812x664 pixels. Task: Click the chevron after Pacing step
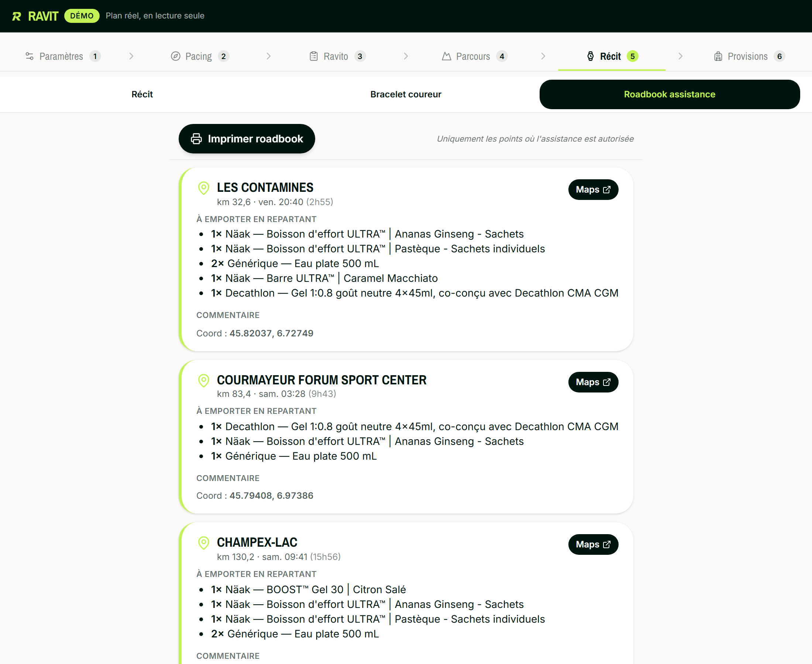coord(269,56)
